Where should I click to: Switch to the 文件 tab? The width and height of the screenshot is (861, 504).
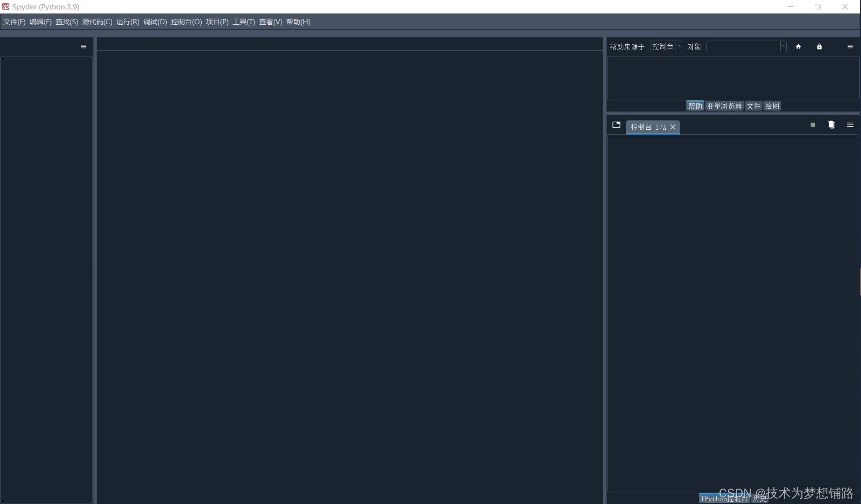click(x=753, y=106)
